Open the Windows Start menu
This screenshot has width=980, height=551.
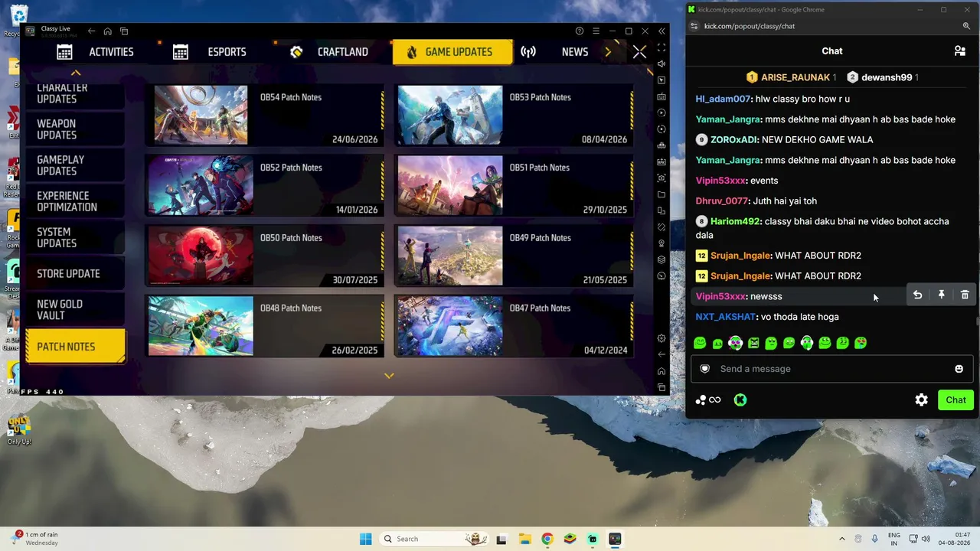[365, 539]
